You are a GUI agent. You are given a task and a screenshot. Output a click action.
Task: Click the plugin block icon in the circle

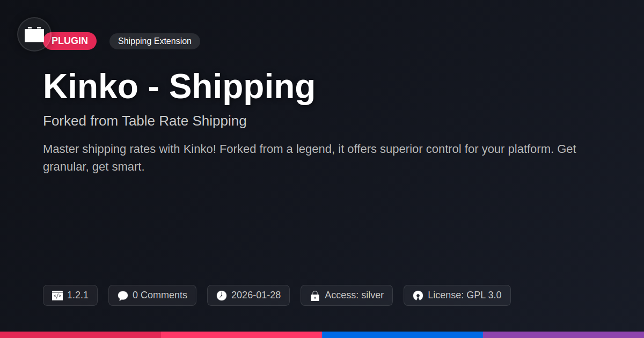pos(34,35)
